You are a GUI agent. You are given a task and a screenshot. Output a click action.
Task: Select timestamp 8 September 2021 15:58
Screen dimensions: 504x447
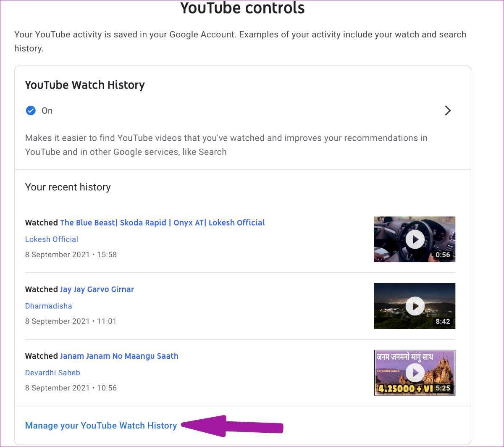(71, 255)
